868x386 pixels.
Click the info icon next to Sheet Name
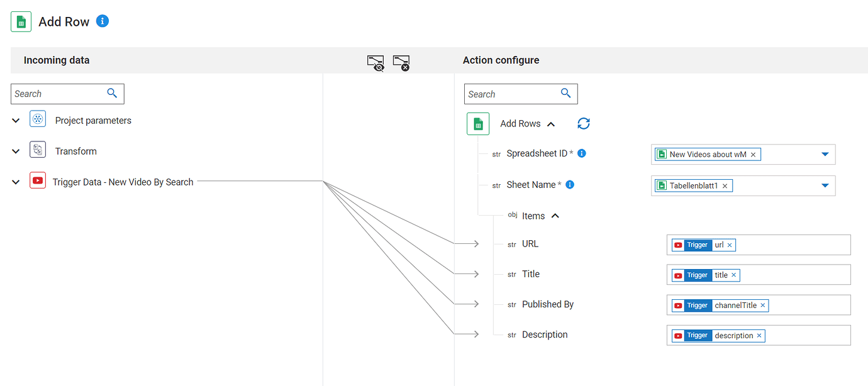(x=570, y=185)
